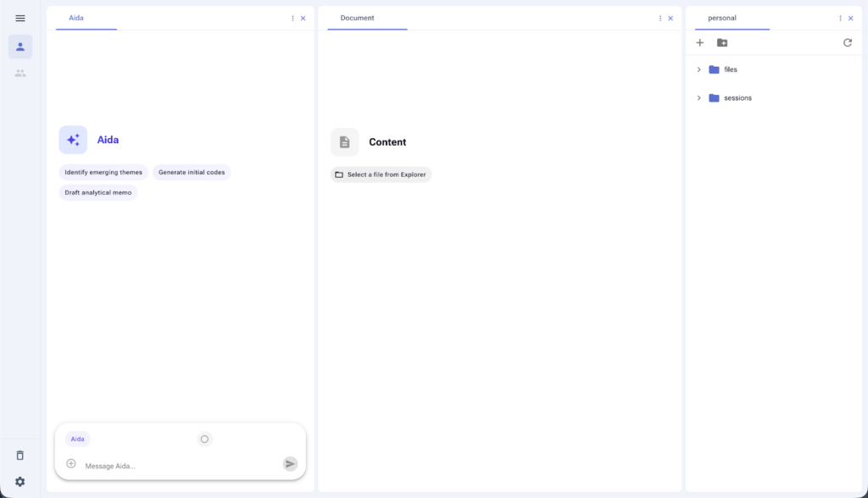Open settings via the gear icon
868x498 pixels.
[20, 482]
